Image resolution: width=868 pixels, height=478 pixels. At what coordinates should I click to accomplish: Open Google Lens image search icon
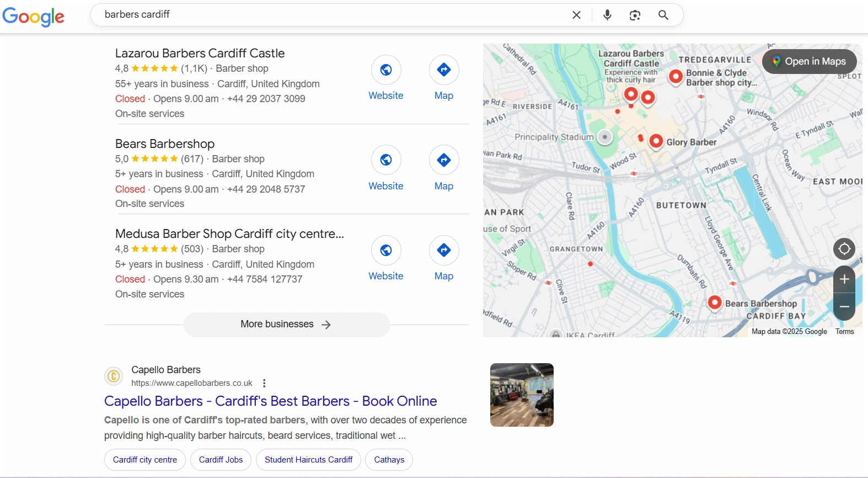point(635,15)
